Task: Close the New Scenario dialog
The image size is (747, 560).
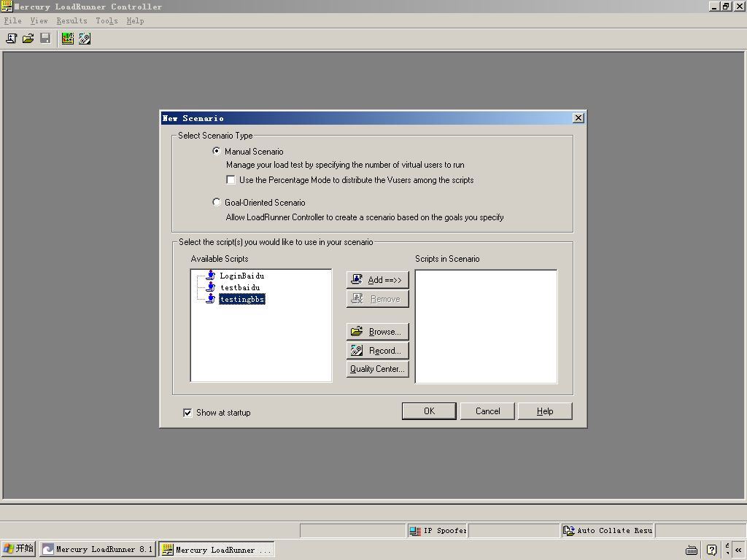Action: (x=578, y=117)
